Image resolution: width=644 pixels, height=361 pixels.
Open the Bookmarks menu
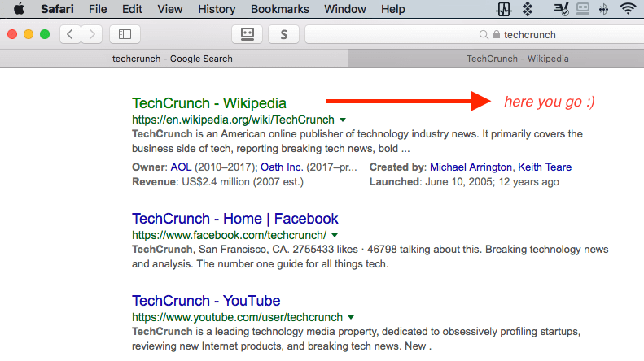click(280, 9)
